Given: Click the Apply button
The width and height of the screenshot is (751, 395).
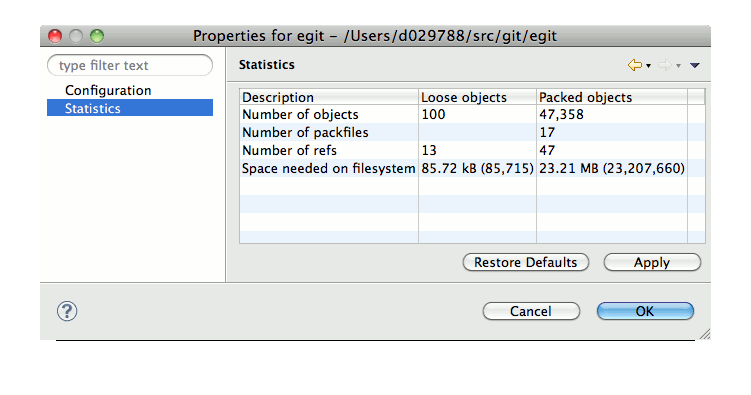Looking at the screenshot, I should point(652,262).
